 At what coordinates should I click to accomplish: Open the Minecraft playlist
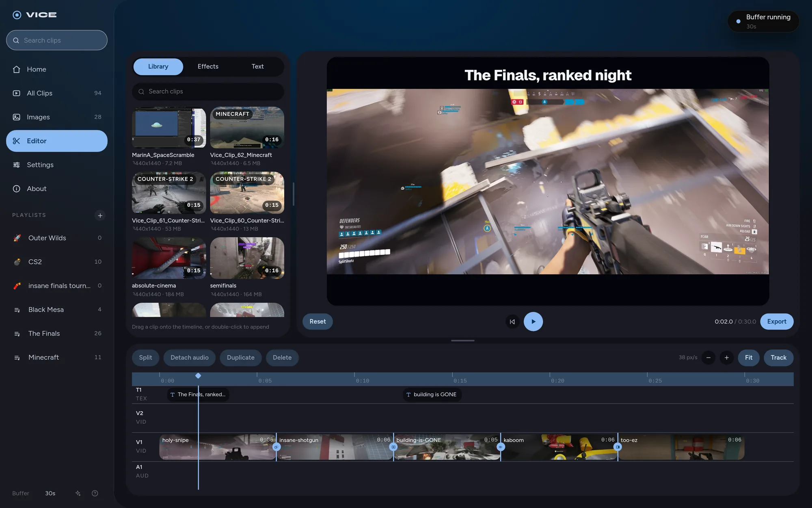point(57,357)
